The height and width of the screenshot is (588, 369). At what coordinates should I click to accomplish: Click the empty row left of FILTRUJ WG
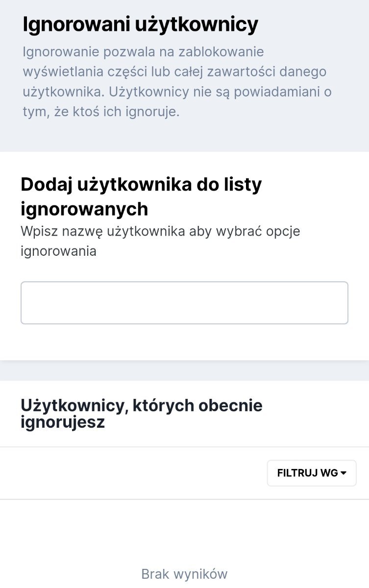[133, 473]
